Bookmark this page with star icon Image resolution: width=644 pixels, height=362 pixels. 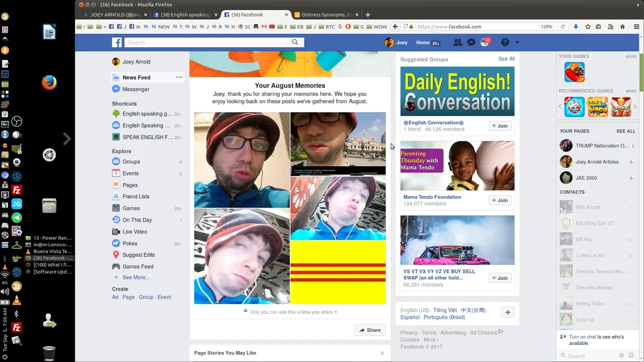[588, 27]
